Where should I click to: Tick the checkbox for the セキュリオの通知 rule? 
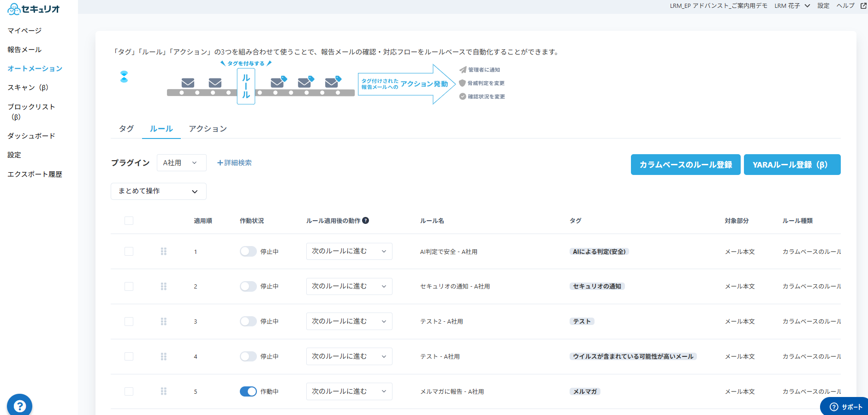[129, 287]
